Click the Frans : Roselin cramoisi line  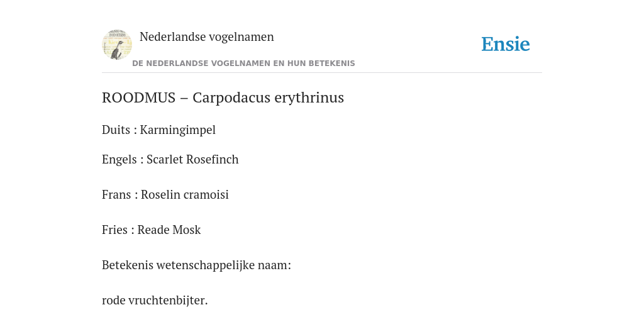(x=165, y=195)
